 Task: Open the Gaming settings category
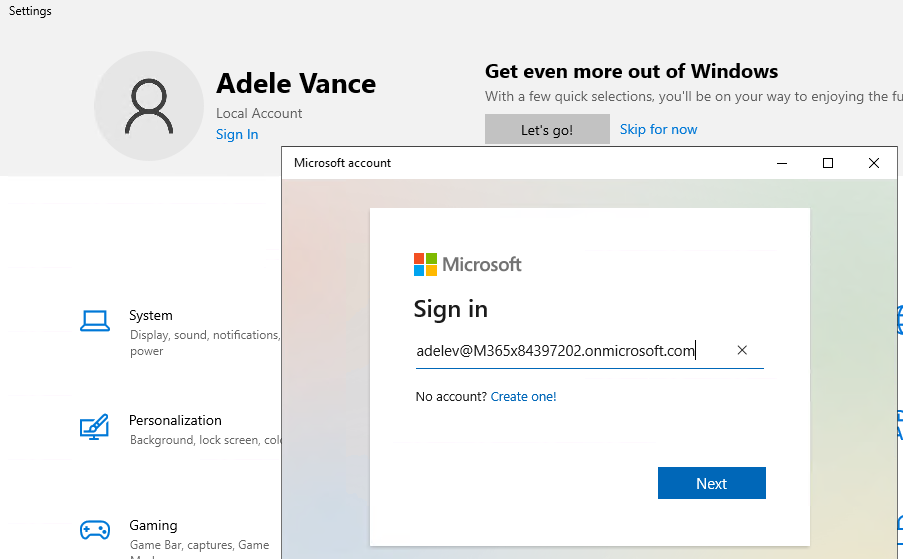180,538
